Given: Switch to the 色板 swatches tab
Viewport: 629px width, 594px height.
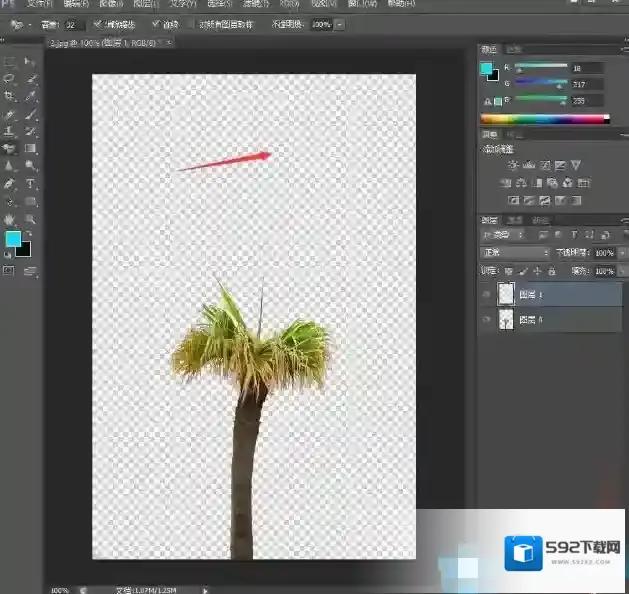Looking at the screenshot, I should click(x=513, y=49).
